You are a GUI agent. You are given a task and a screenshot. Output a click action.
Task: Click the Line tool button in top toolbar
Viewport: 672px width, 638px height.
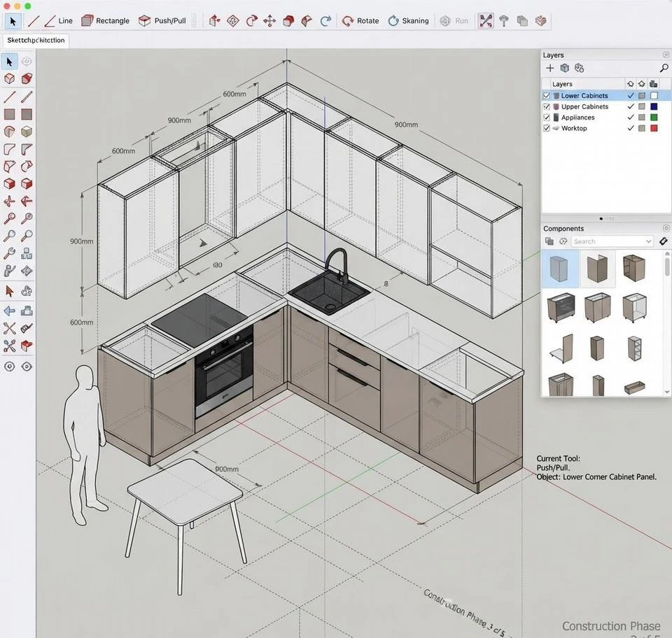tap(59, 20)
